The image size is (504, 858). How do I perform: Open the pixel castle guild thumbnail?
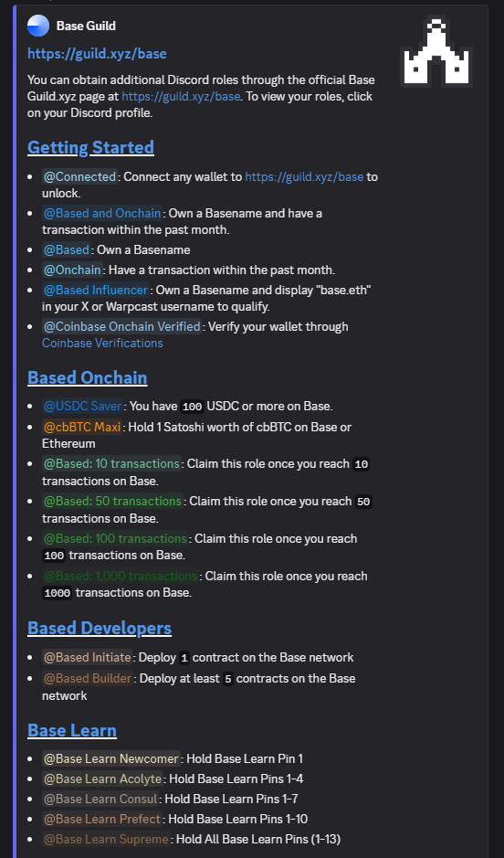point(436,51)
